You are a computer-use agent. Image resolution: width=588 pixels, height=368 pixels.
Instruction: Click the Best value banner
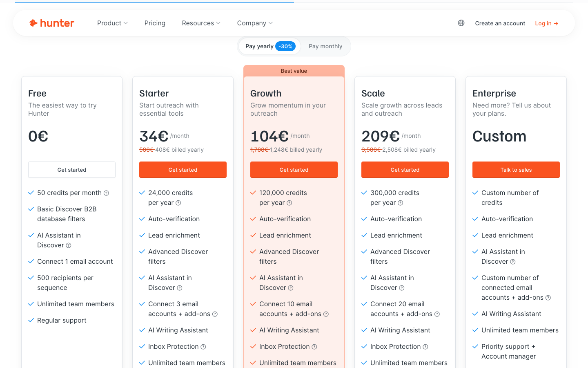(x=294, y=71)
